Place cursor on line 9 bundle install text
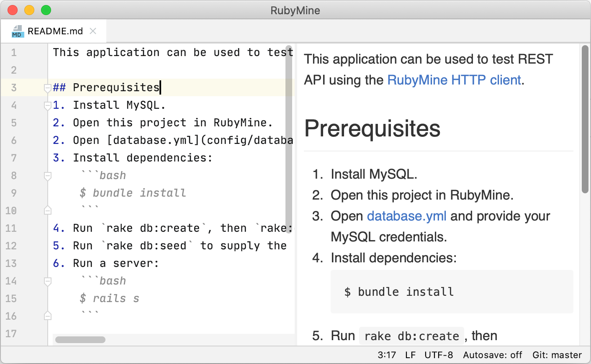The image size is (591, 364). pyautogui.click(x=139, y=193)
